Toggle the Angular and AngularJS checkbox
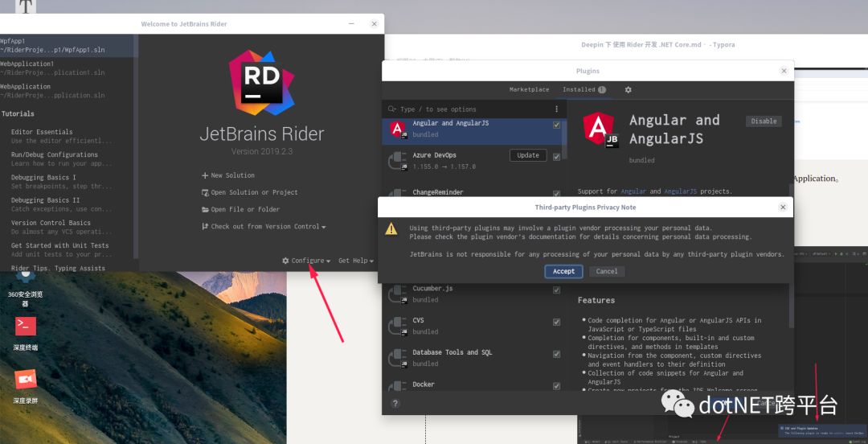868x444 pixels. pyautogui.click(x=556, y=125)
